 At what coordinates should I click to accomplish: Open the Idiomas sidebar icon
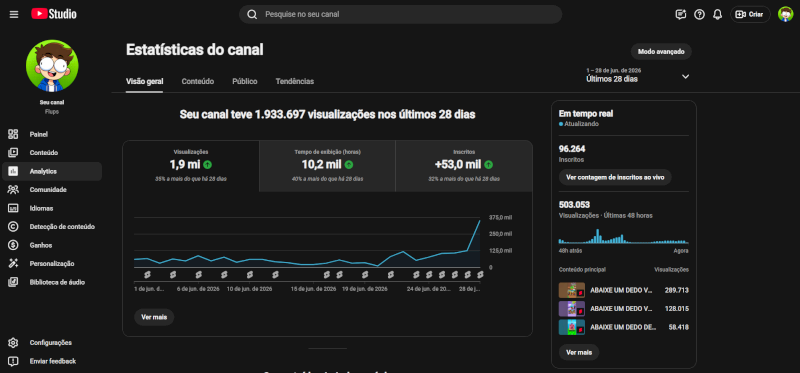click(13, 208)
